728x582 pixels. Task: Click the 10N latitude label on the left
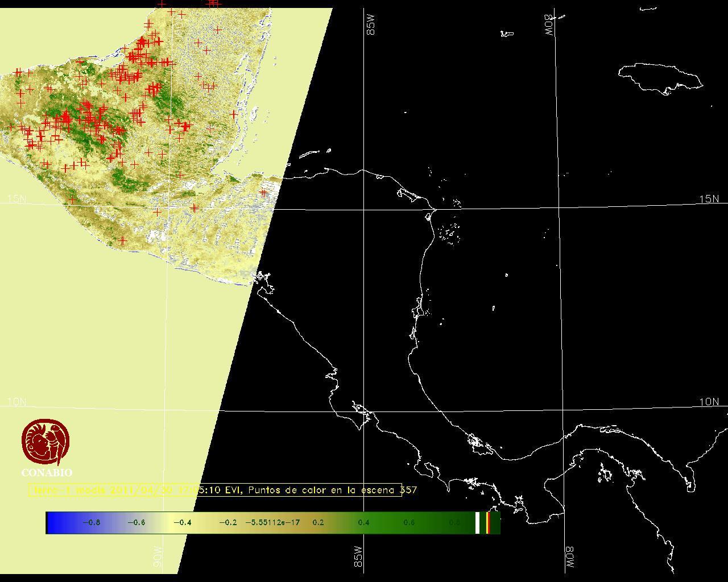17,402
